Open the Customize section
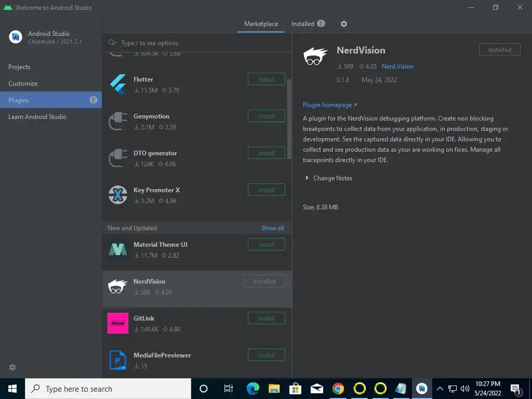 tap(51, 84)
